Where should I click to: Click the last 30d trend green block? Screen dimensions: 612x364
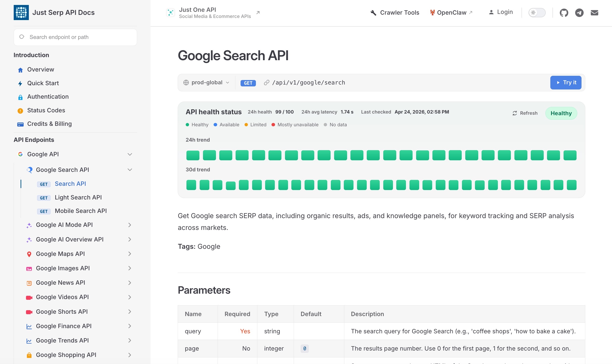click(572, 185)
